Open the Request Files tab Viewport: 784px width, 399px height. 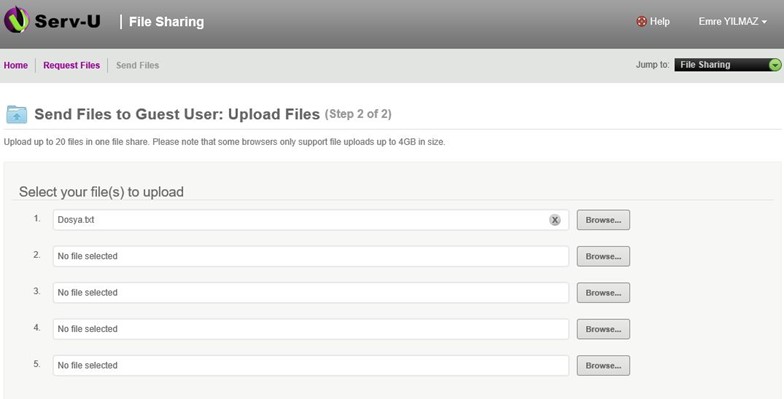tap(72, 65)
